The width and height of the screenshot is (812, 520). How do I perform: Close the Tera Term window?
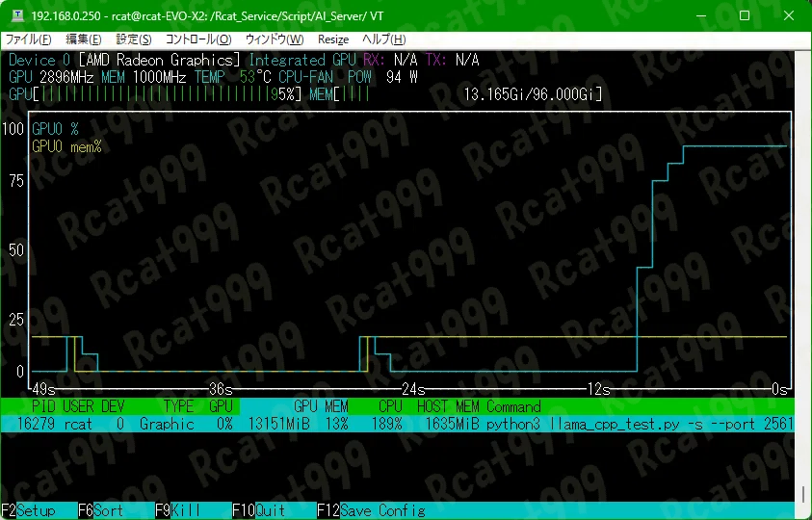[789, 15]
